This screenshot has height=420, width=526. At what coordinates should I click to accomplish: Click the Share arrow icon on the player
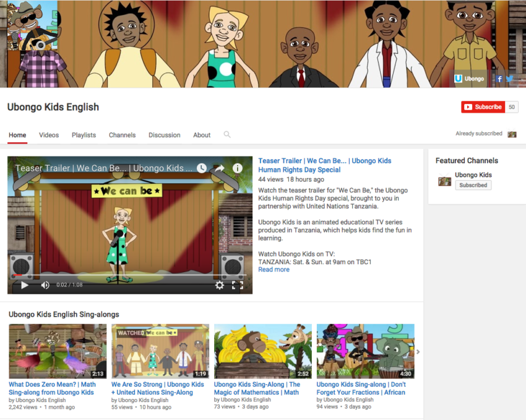point(220,168)
